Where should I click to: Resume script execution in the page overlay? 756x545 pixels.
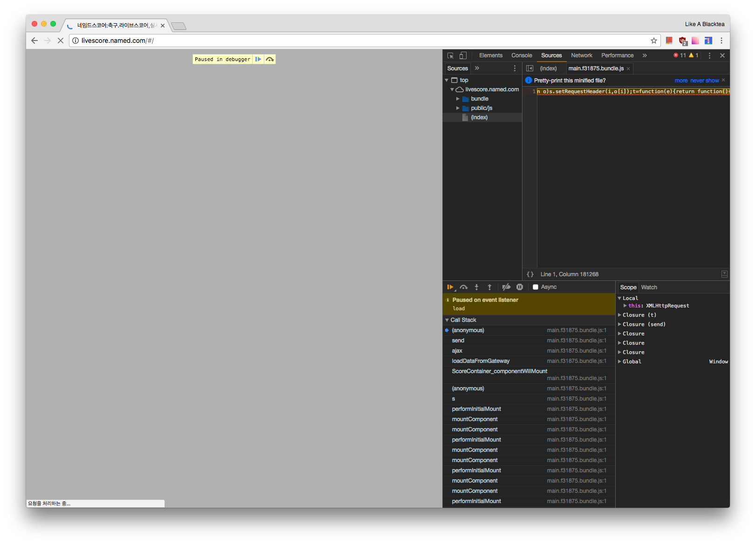click(258, 59)
